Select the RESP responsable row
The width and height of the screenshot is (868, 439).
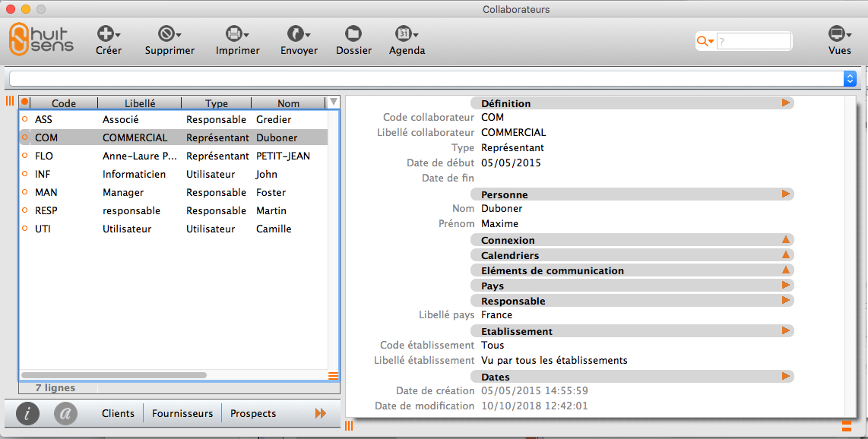173,210
